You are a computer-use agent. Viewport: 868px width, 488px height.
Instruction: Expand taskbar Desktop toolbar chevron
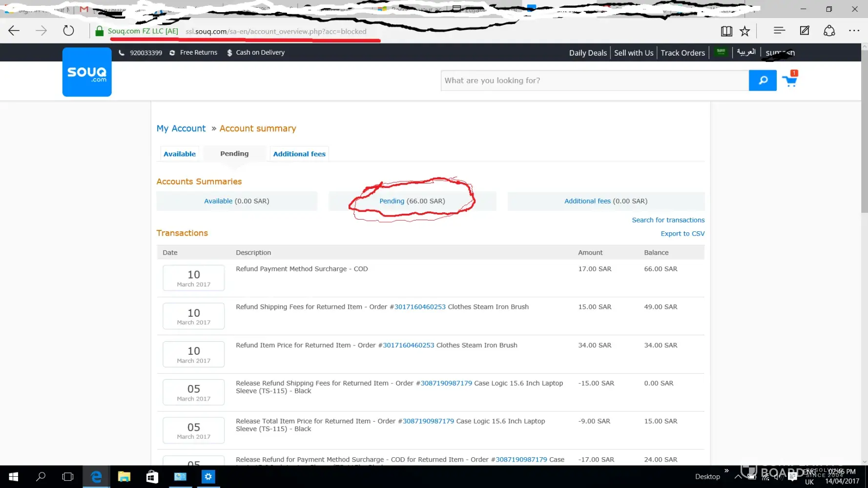click(x=726, y=471)
